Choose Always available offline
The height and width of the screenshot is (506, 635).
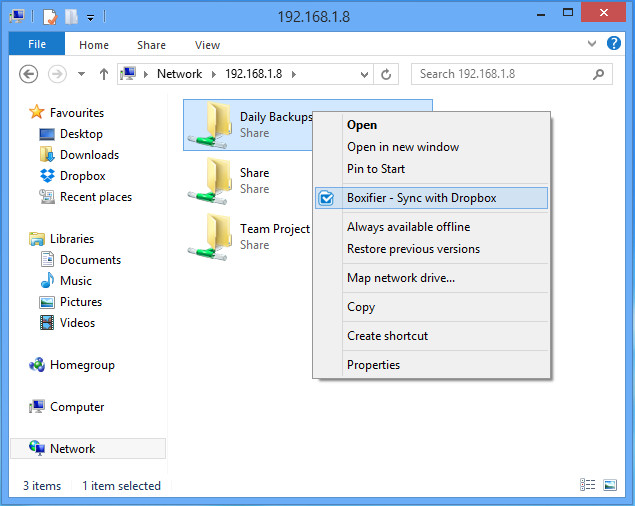[x=431, y=227]
